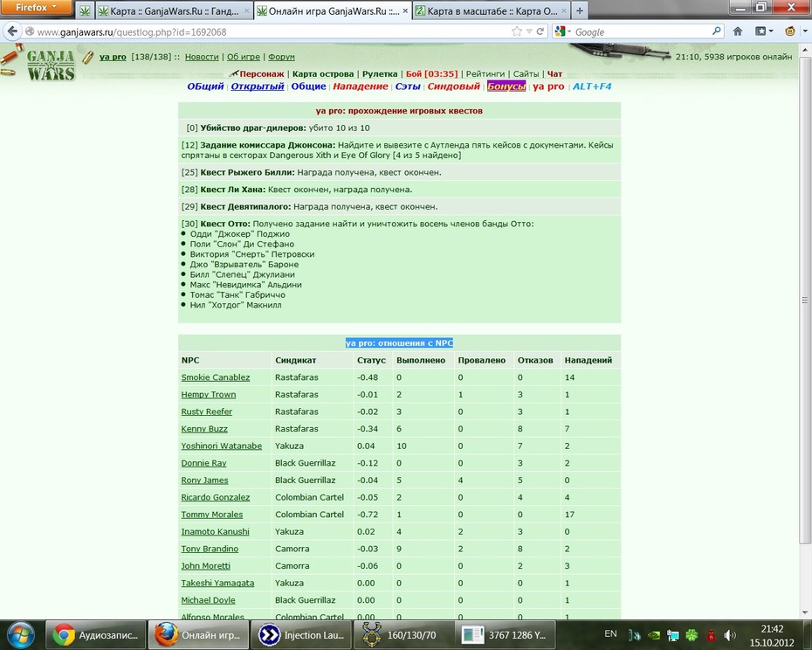The width and height of the screenshot is (812, 650).
Task: Open the ОБщий bookmark link
Action: click(x=205, y=86)
